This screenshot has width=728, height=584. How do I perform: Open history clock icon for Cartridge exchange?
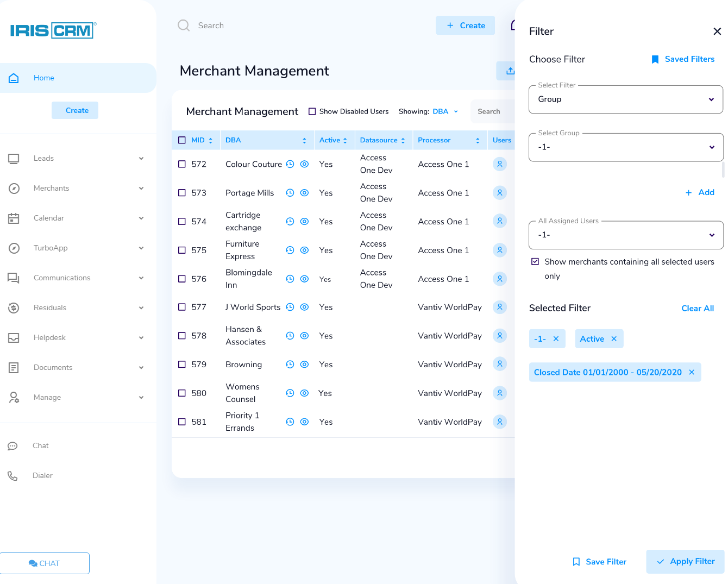(290, 222)
